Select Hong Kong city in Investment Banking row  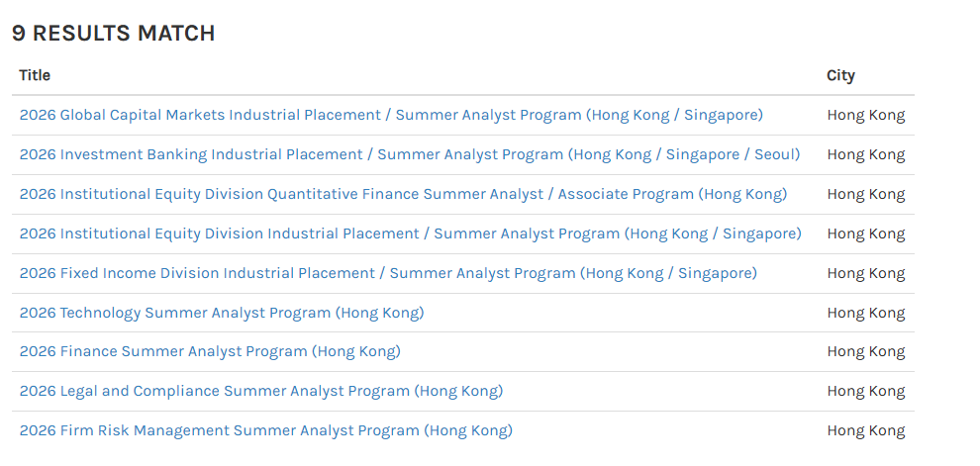coord(865,155)
